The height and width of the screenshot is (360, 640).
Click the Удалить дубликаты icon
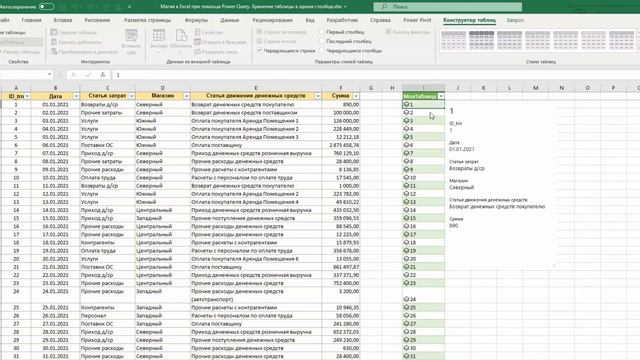54,42
